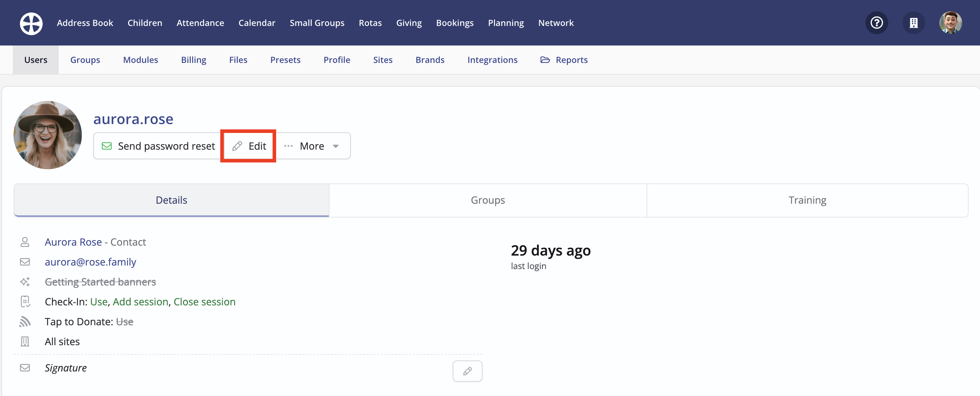Switch to the Groups admin tab in subnav
This screenshot has width=980, height=396.
(85, 60)
